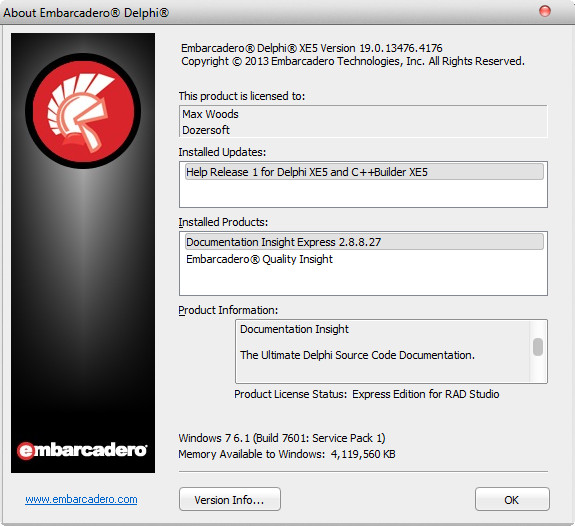Click the OK button
Screen dimensions: 575x526
tap(512, 499)
